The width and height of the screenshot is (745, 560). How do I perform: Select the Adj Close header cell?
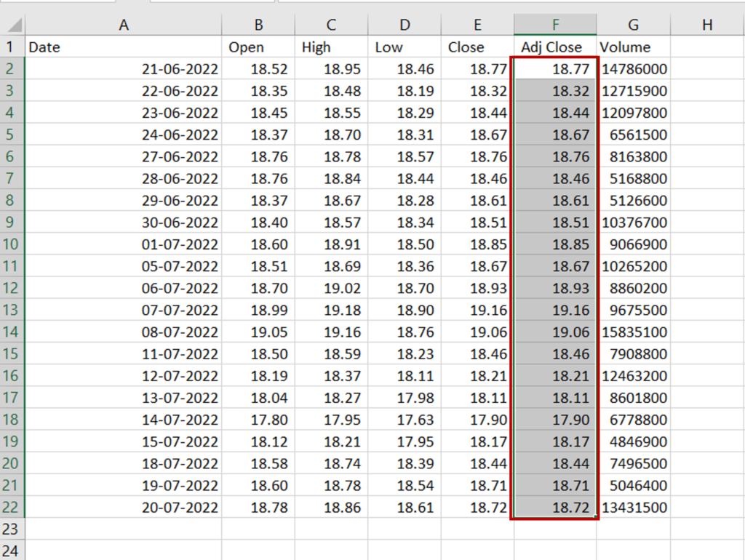click(x=555, y=47)
